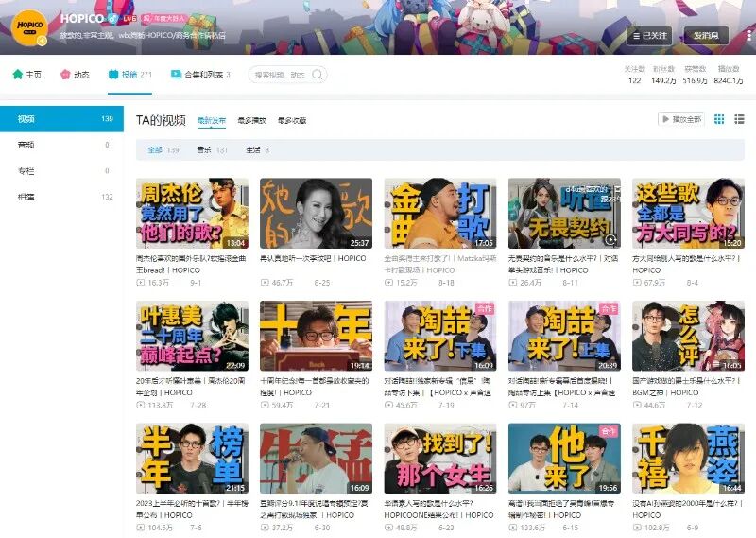Select the 投稿 271 uploads tab
Screen dimensions: 756x538
pos(130,75)
